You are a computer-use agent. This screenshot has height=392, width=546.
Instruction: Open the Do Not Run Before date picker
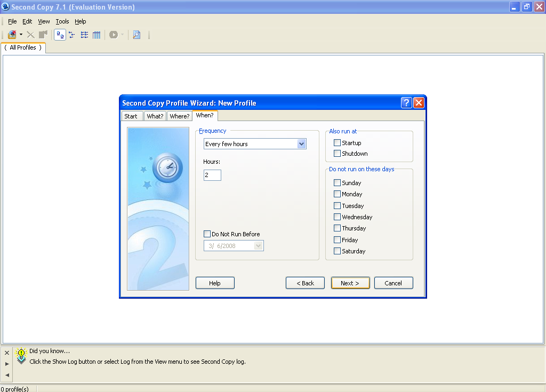[x=258, y=246]
